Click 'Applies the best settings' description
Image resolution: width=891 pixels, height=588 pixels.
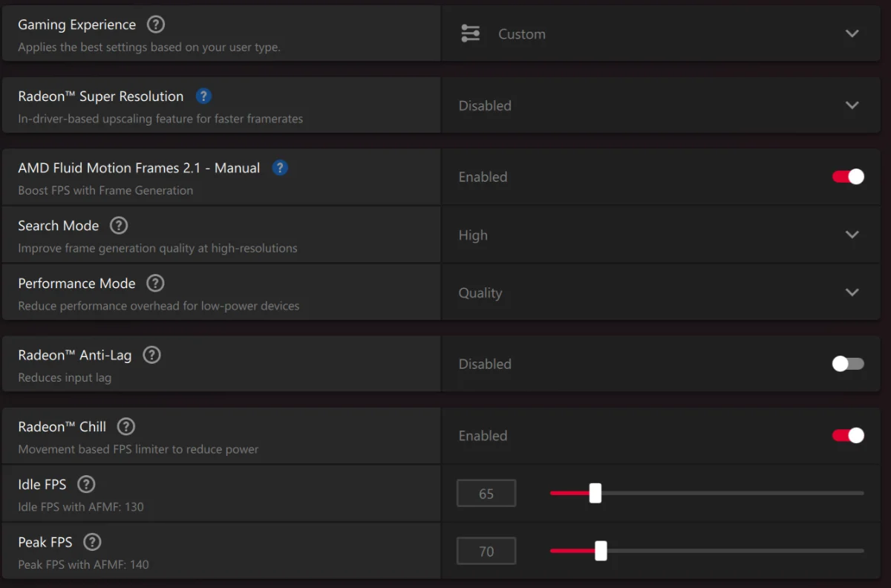[148, 48]
